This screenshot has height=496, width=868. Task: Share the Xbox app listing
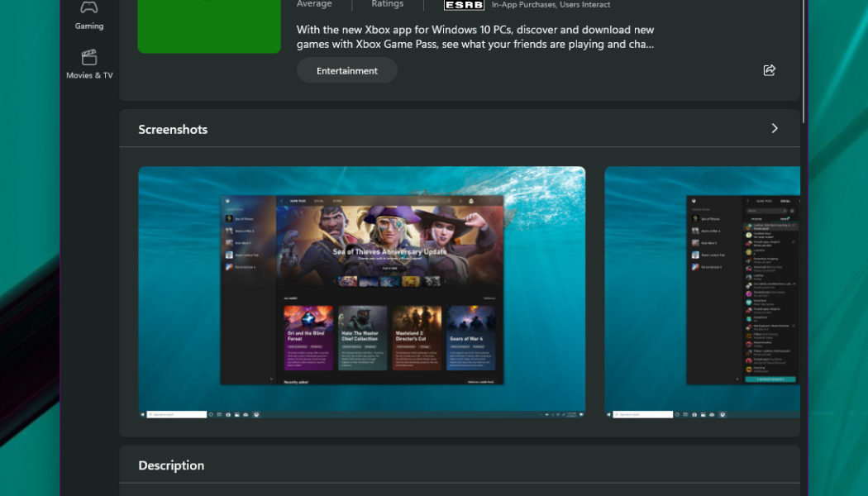[769, 70]
